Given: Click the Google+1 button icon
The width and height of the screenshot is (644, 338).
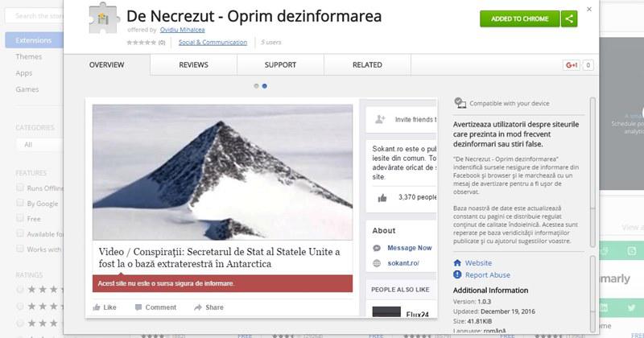Looking at the screenshot, I should click(572, 65).
